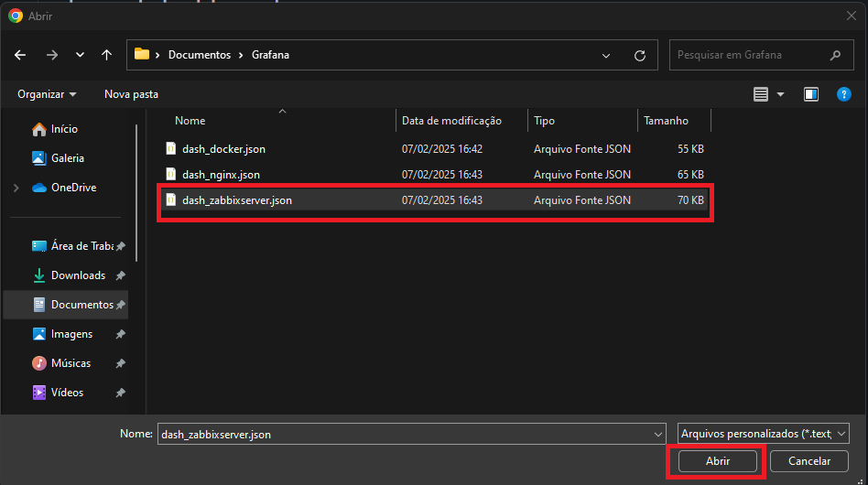Screen dimensions: 868x485
Task: Click the folder icon in address bar
Action: point(142,54)
